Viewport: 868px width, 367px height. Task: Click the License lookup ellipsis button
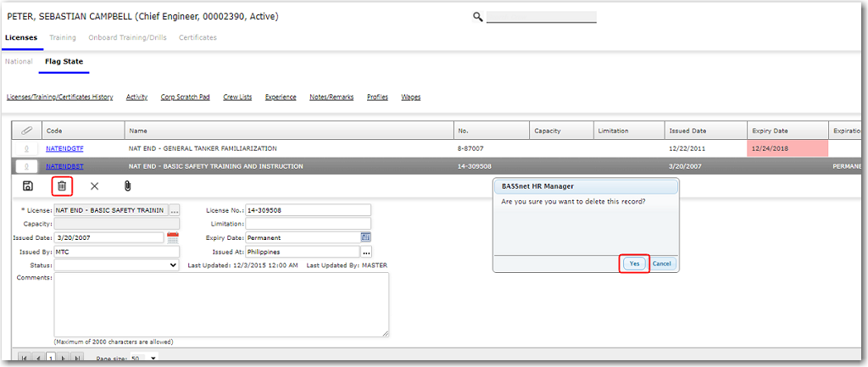point(175,210)
